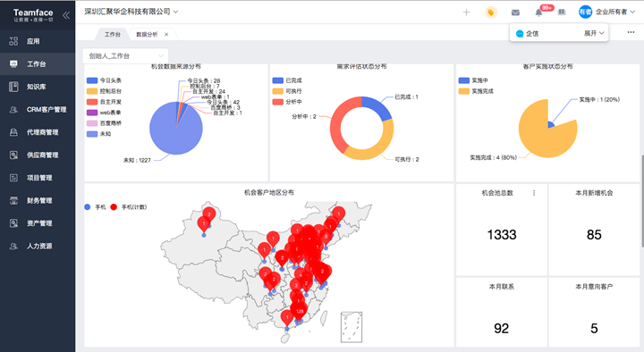Toggle the 自主开发 legend series

104,102
